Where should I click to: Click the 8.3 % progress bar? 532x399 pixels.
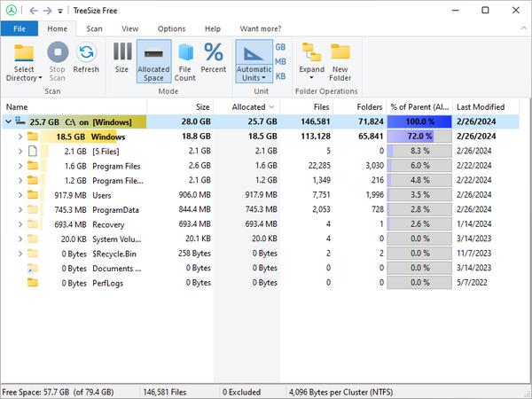click(419, 151)
